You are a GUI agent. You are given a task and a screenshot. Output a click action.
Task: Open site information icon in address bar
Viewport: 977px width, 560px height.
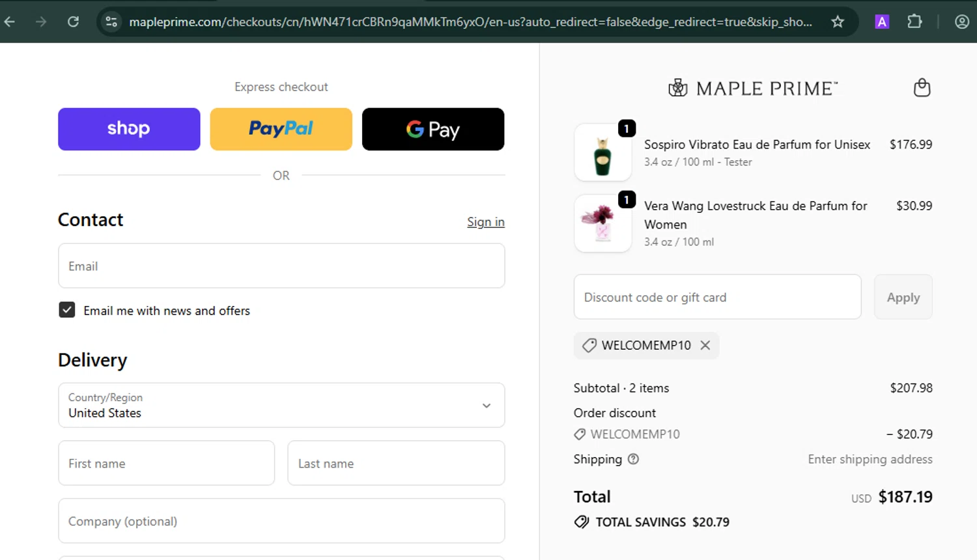(x=111, y=21)
